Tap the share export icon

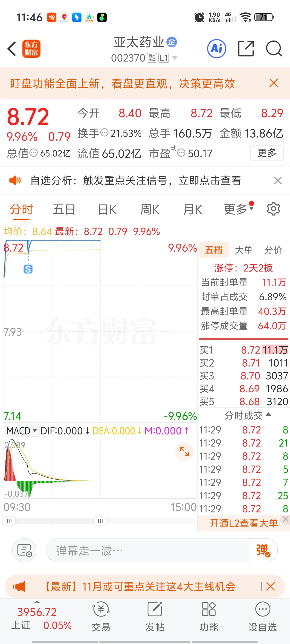point(246,49)
